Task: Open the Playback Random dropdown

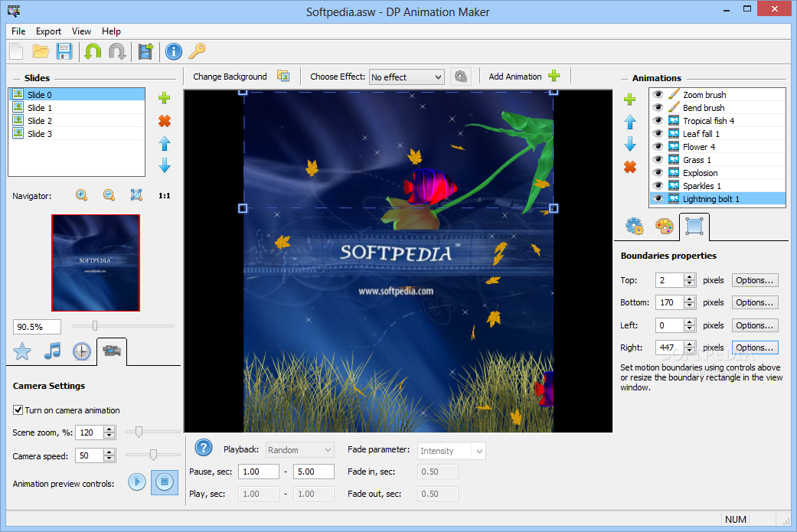Action: pyautogui.click(x=300, y=450)
